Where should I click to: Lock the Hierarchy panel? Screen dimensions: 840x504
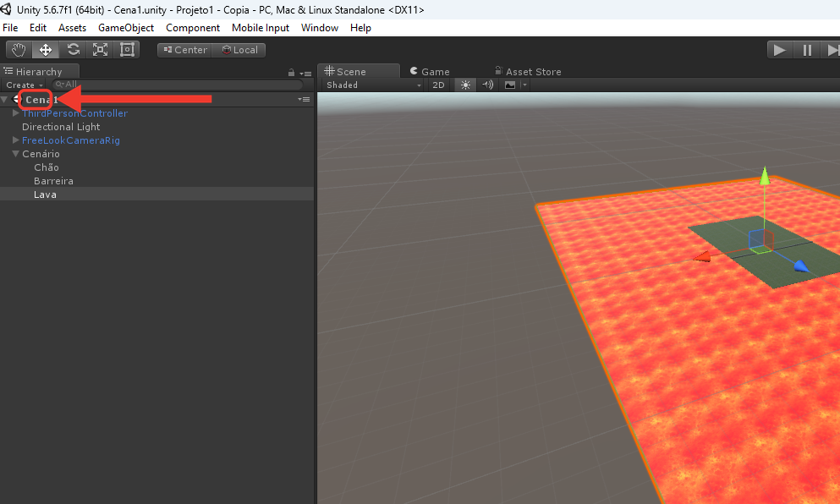[292, 73]
